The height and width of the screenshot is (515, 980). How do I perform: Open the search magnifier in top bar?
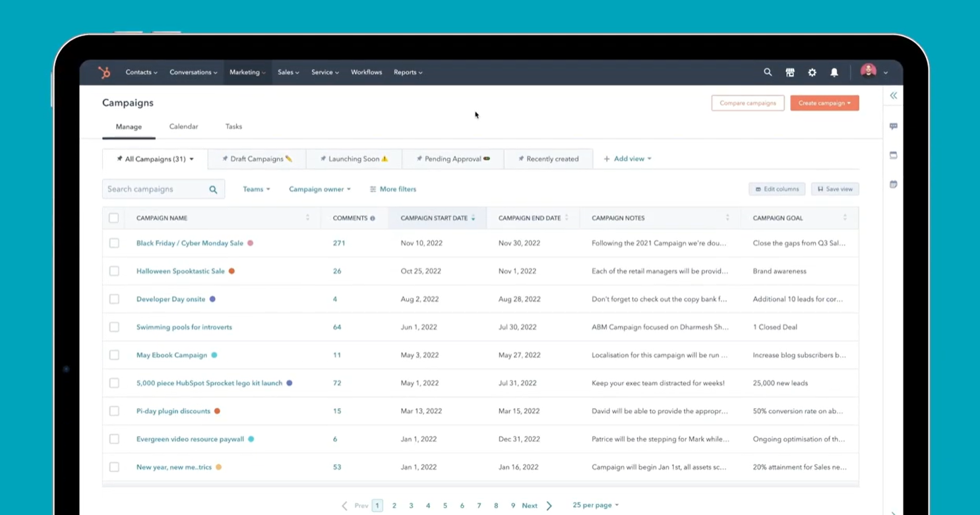pos(768,73)
